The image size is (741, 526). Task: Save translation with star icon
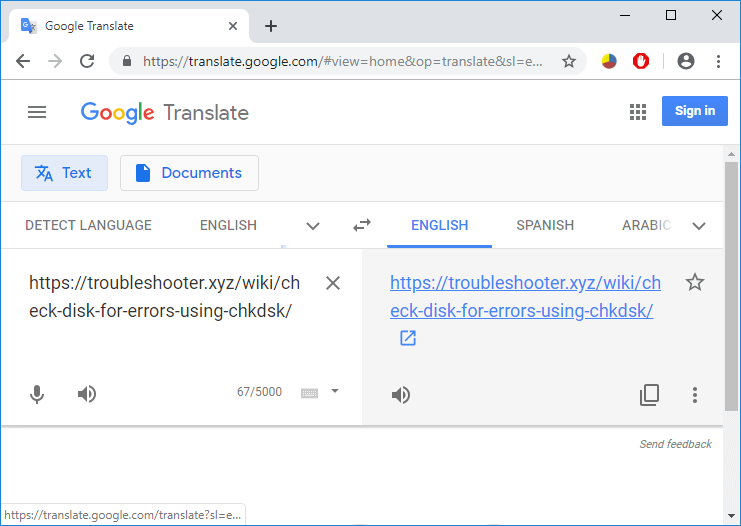coord(695,282)
